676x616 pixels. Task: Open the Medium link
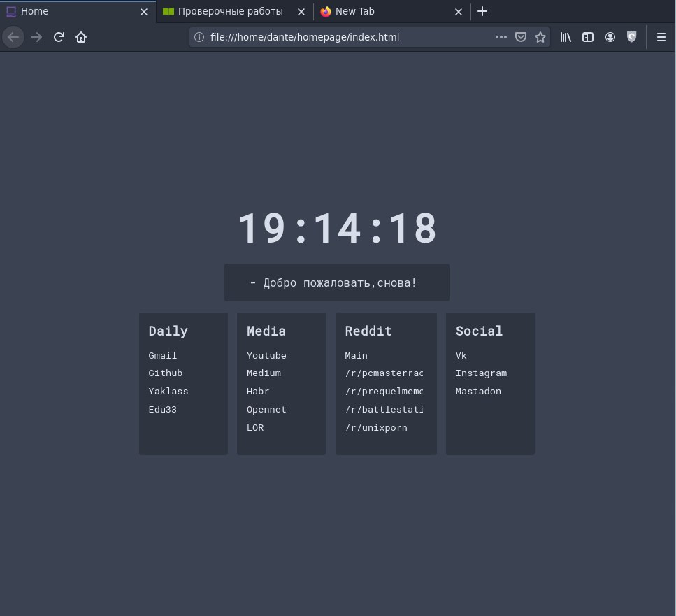(264, 373)
